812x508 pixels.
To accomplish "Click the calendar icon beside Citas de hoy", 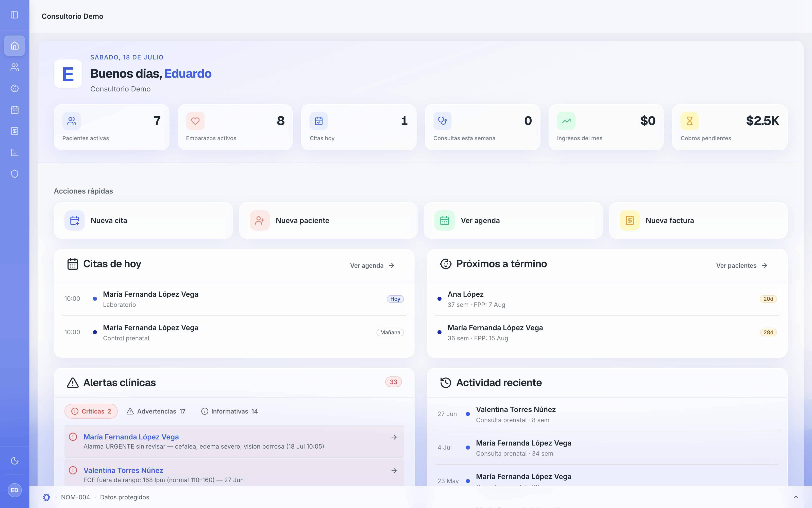I will click(73, 264).
